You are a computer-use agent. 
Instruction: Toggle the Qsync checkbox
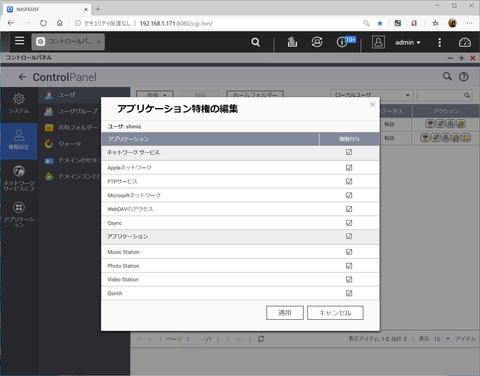(x=349, y=223)
